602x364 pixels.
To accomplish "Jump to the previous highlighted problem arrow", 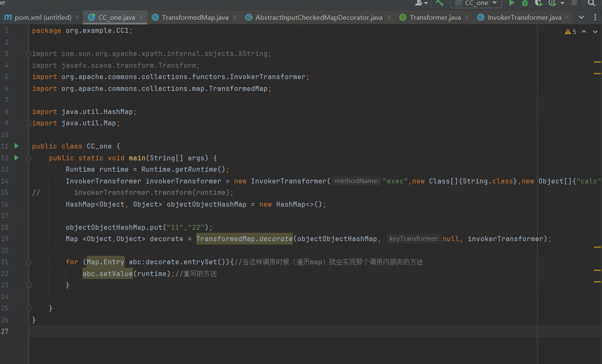I will pyautogui.click(x=584, y=32).
